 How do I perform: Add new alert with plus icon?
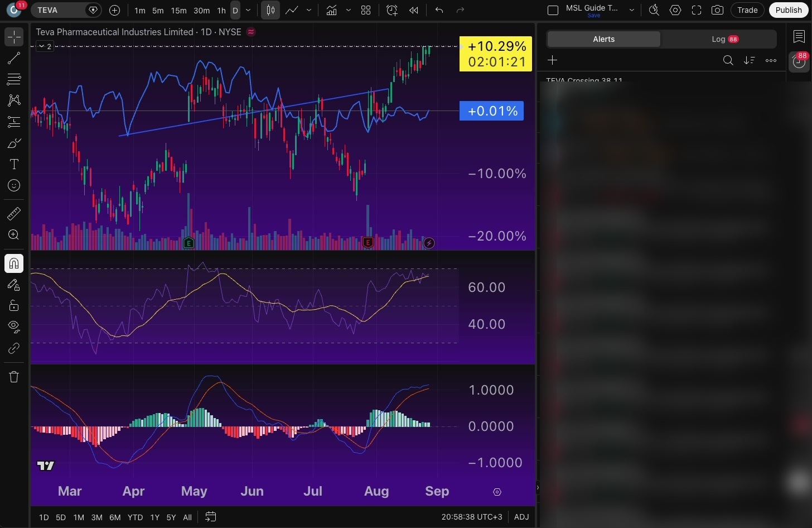[x=553, y=60]
